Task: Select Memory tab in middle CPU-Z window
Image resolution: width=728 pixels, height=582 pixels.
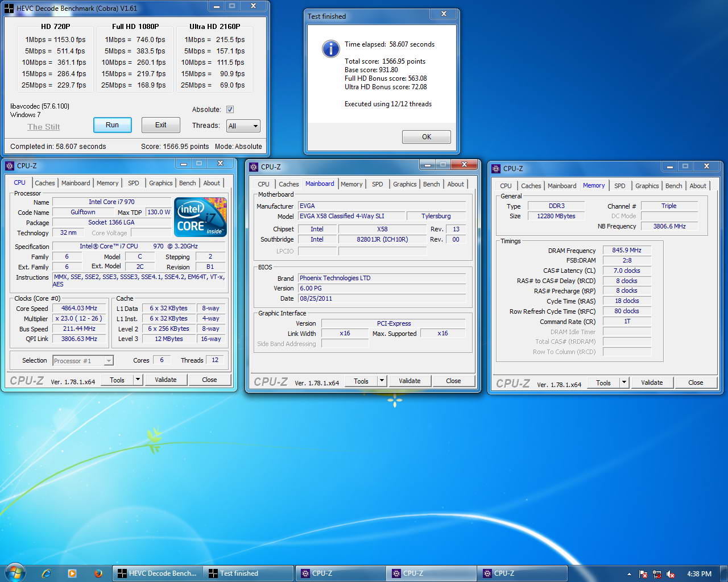Action: tap(351, 184)
